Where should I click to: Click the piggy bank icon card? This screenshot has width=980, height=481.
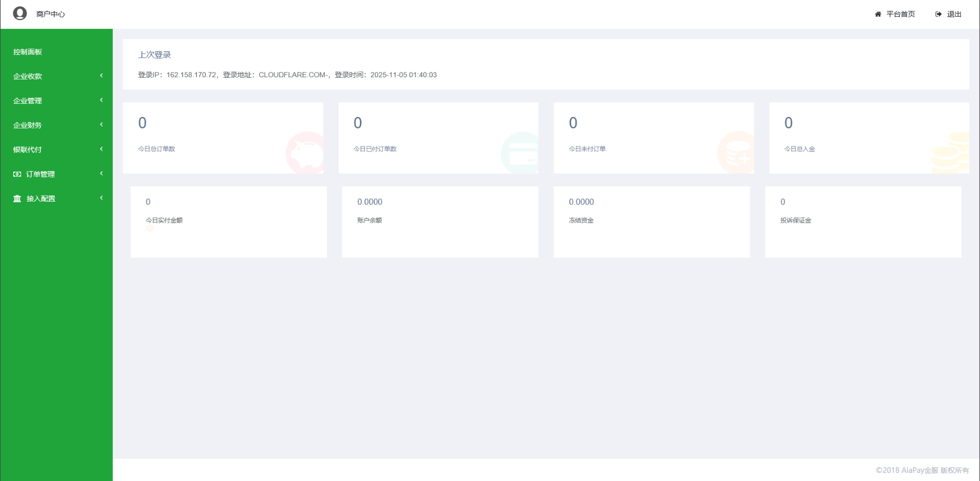coord(305,153)
